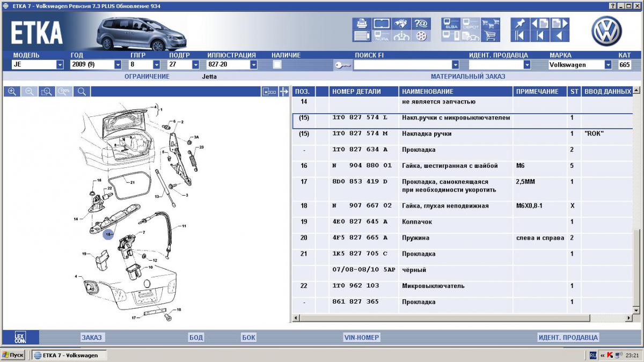Click the pushpin icon
The width and height of the screenshot is (644, 362).
click(519, 24)
